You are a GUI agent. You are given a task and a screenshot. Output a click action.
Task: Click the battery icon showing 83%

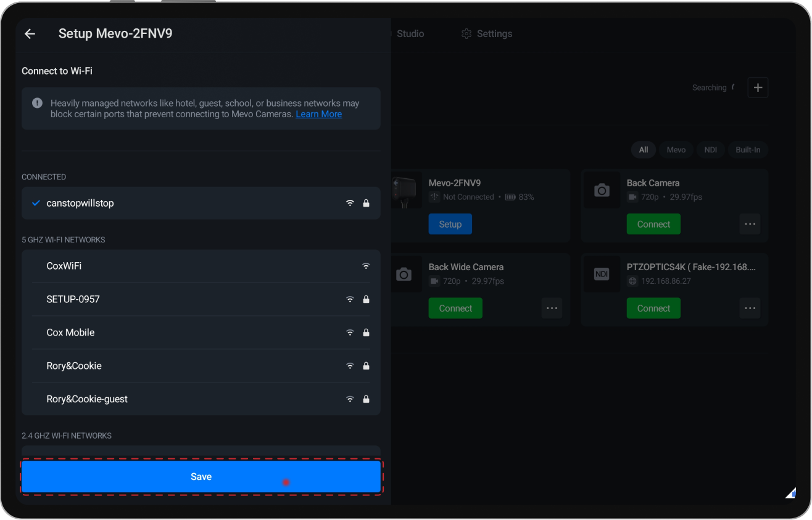(x=510, y=197)
